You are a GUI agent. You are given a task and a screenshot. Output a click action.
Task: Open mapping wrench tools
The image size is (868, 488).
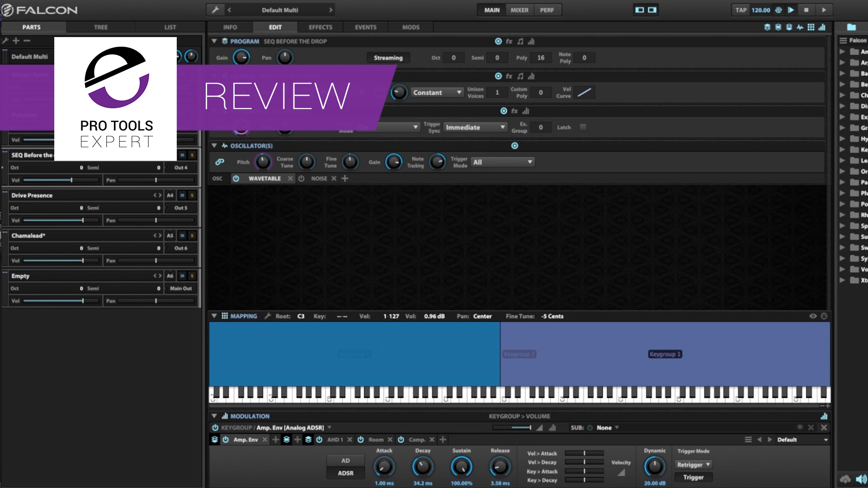point(268,316)
